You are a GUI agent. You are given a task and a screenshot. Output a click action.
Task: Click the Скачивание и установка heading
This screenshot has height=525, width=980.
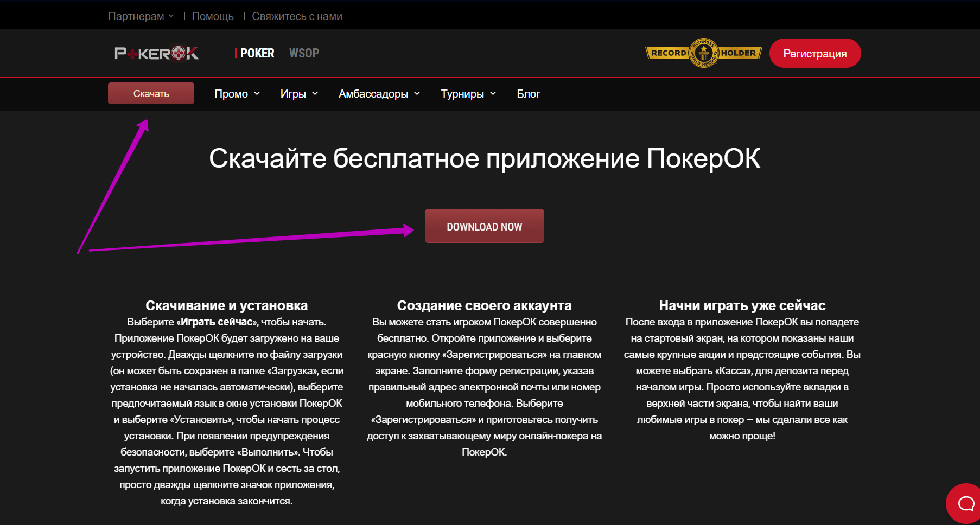pos(227,305)
